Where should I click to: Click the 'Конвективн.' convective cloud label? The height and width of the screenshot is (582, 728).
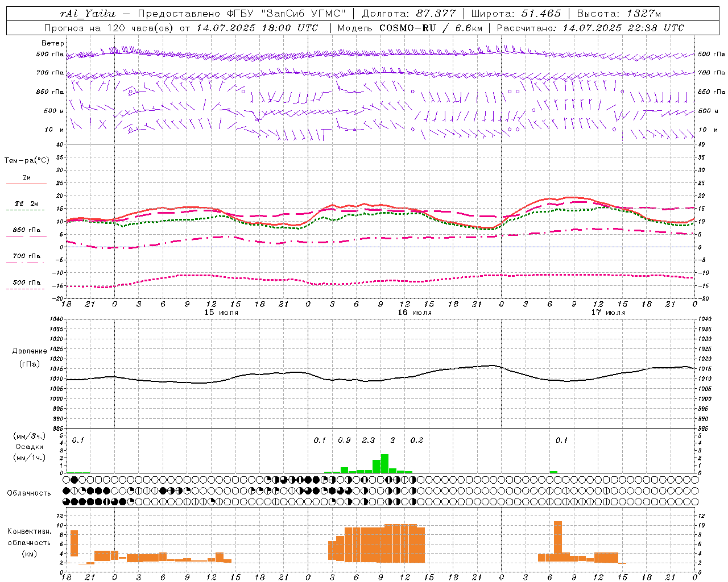click(x=29, y=531)
